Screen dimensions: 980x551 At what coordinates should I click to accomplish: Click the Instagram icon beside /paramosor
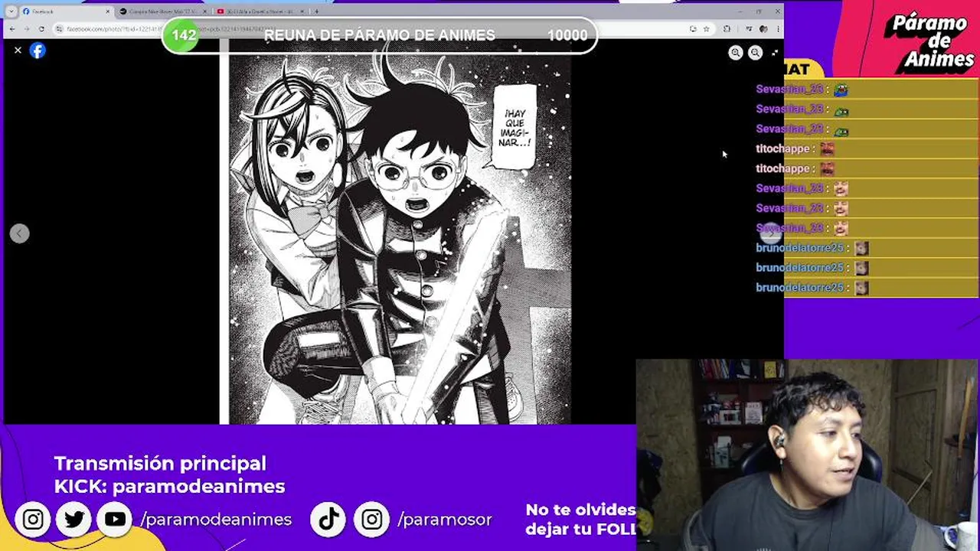click(x=372, y=520)
